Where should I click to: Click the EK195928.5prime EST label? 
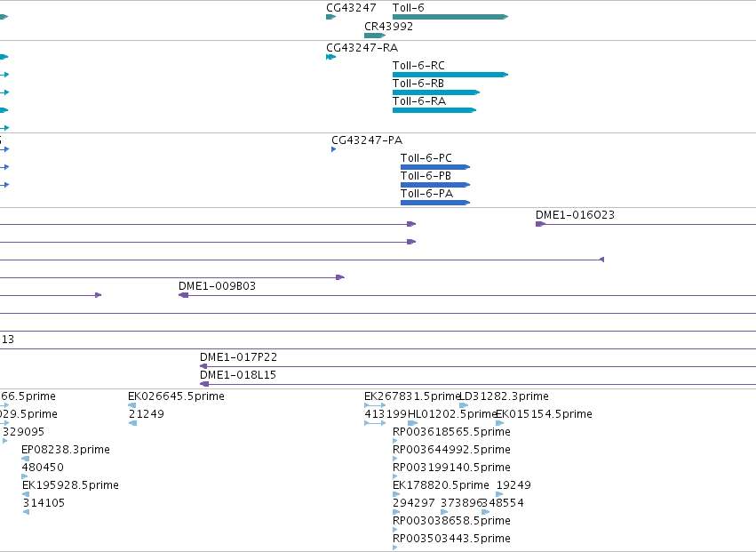tap(70, 485)
